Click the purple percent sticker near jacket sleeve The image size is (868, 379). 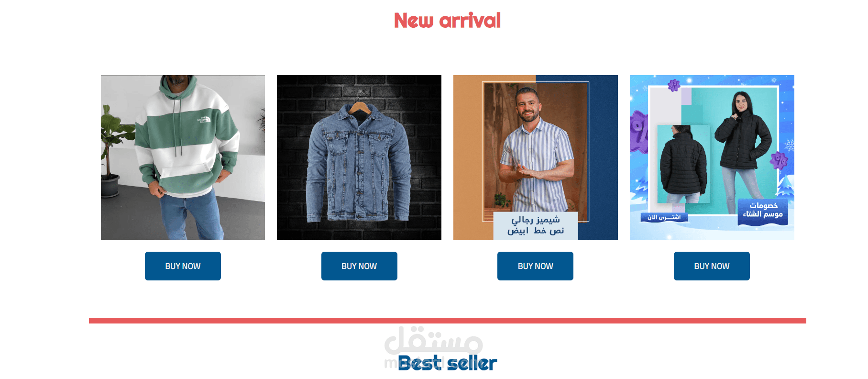pyautogui.click(x=779, y=160)
